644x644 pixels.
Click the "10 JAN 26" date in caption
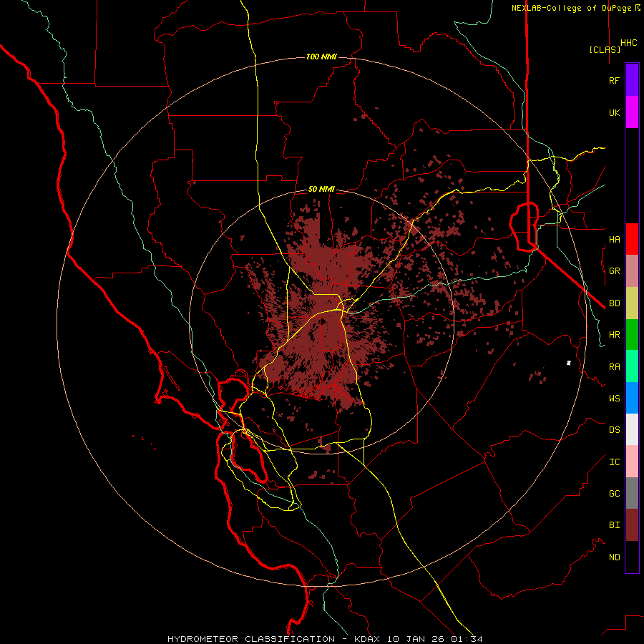tap(416, 639)
